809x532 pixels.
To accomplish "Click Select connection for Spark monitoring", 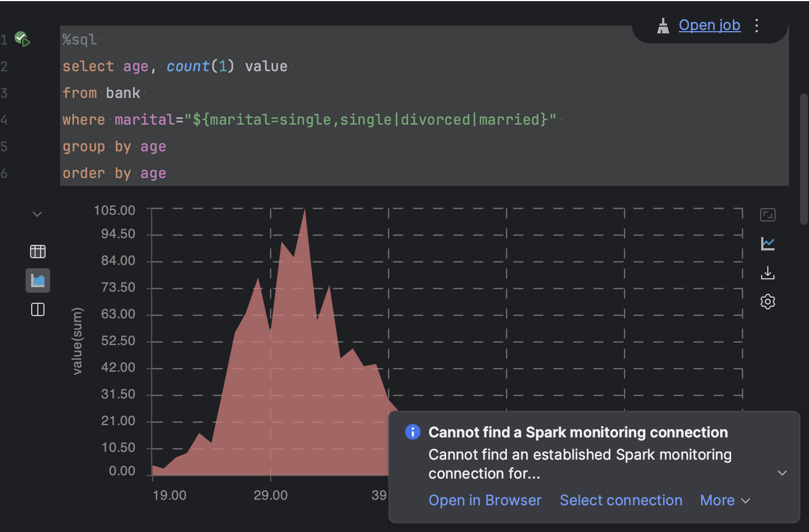I will coord(621,500).
